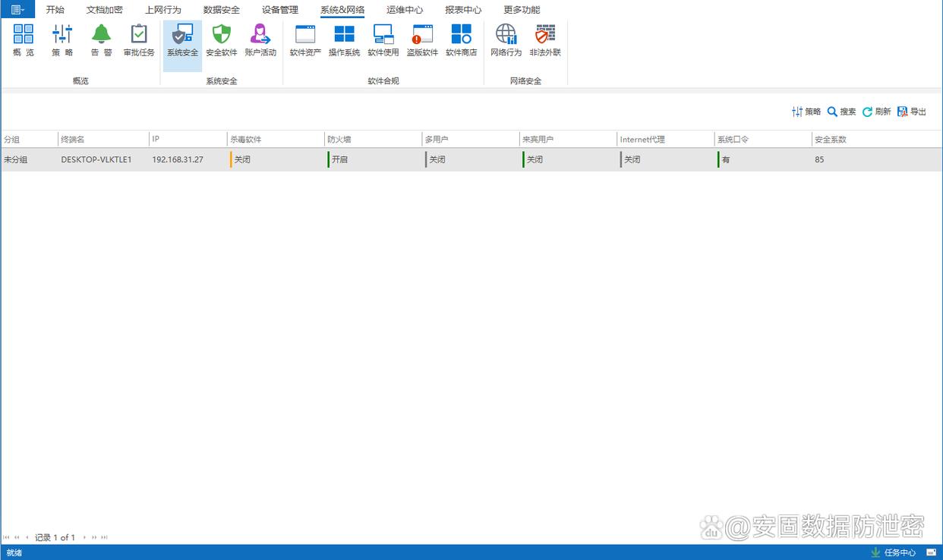Switch to the 运维中心 tab

pos(405,10)
